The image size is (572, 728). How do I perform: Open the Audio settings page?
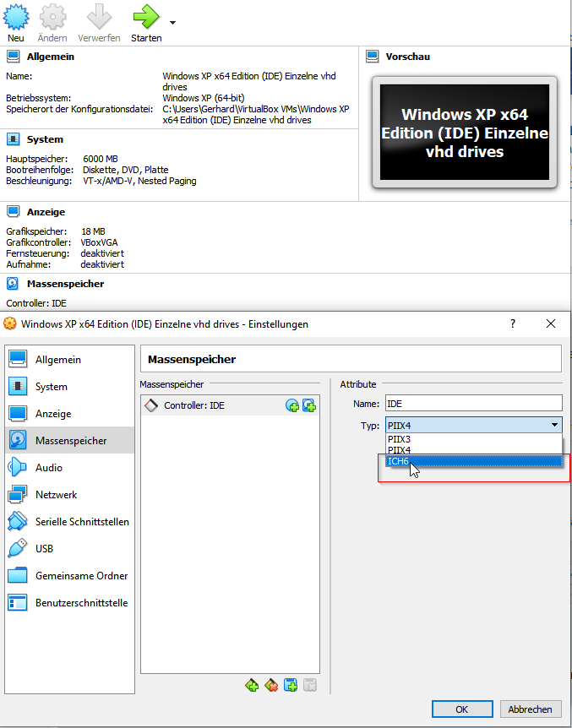pyautogui.click(x=69, y=467)
